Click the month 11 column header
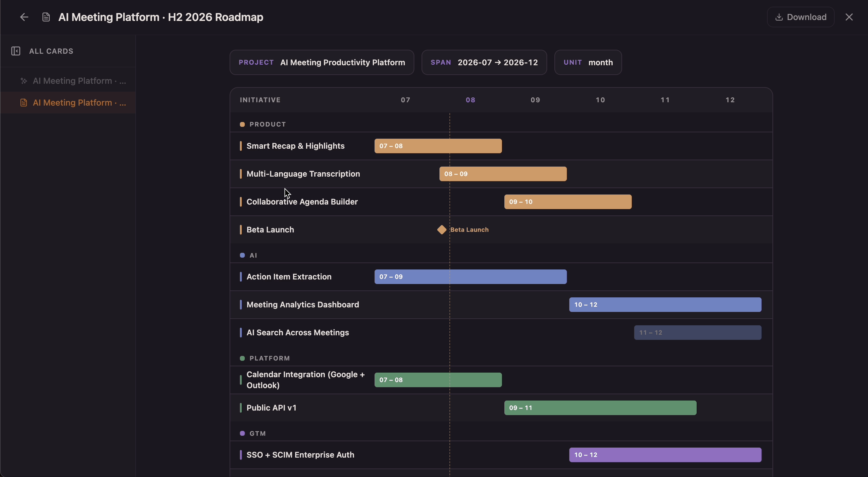The image size is (868, 477). point(665,100)
